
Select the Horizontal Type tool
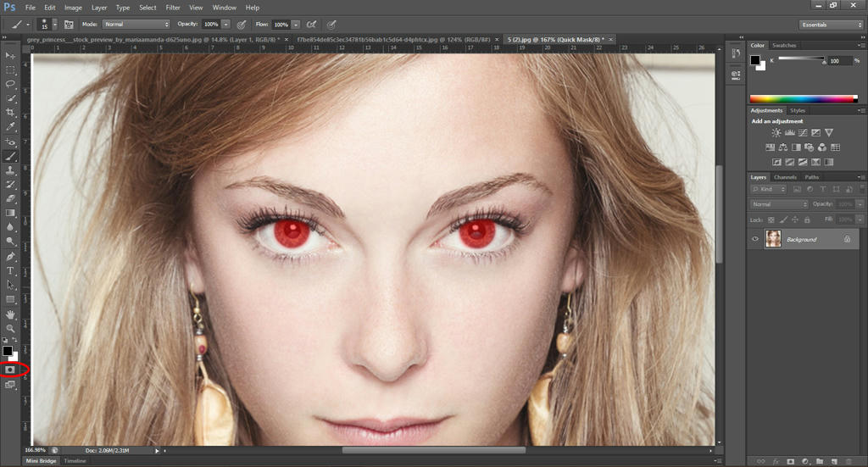[10, 270]
